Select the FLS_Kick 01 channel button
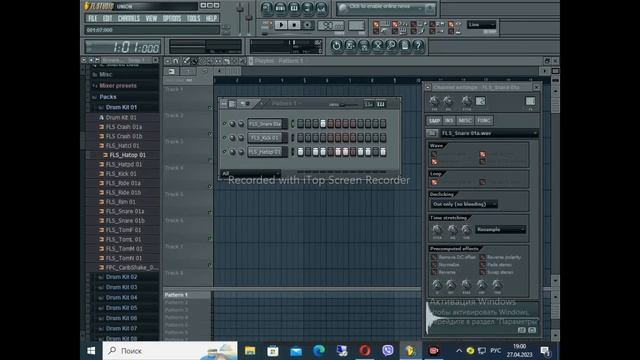This screenshot has height=360, width=640. point(265,138)
